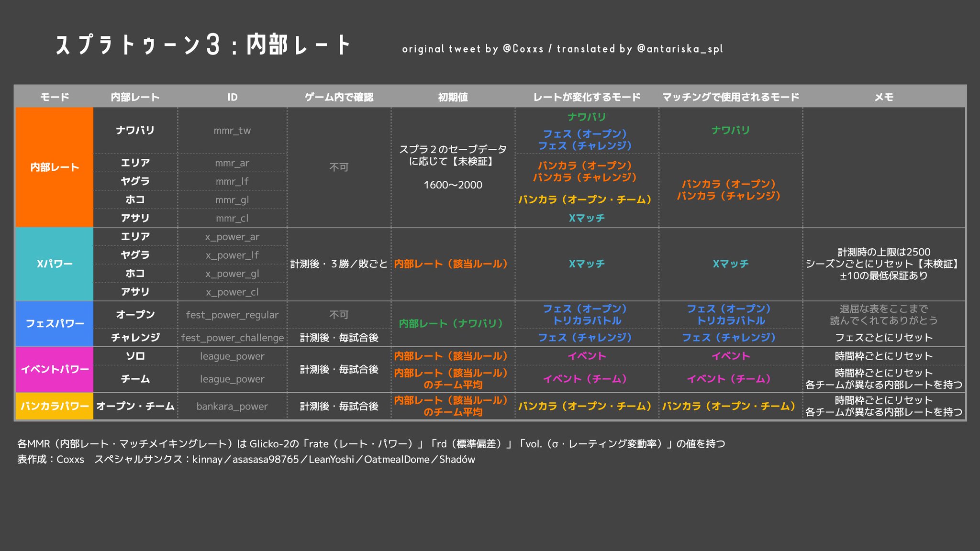Select the x_power_lf ID cell
Screen dimensions: 980x551
pos(232,255)
